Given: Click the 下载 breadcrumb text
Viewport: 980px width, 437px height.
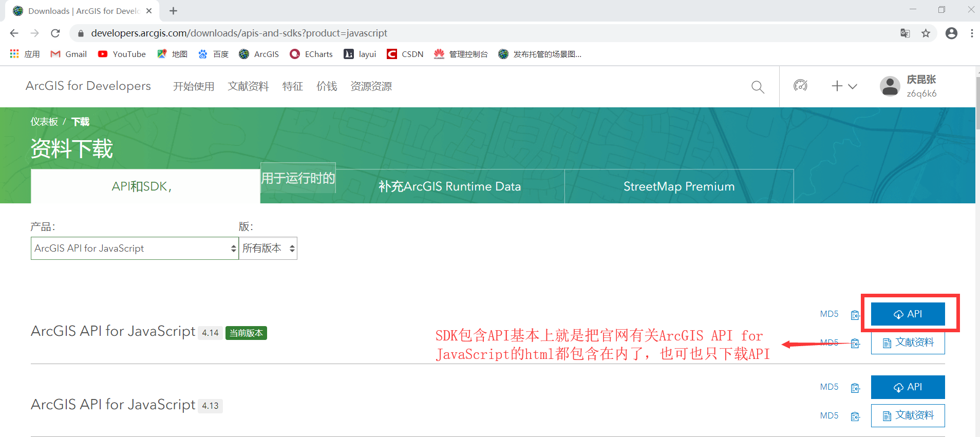Looking at the screenshot, I should coord(80,122).
